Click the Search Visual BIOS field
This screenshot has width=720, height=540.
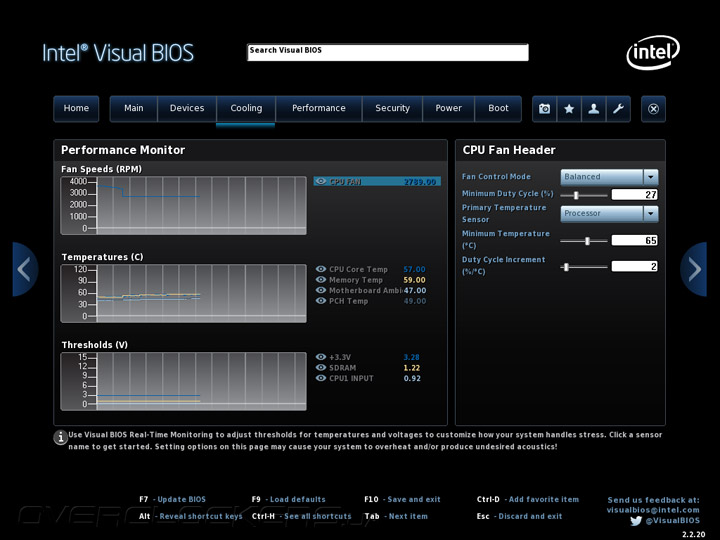click(388, 52)
